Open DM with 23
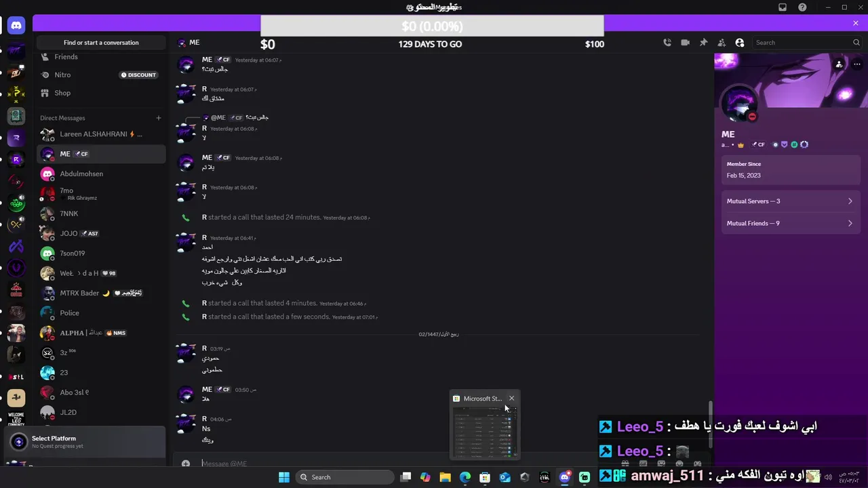868x488 pixels. (101, 373)
